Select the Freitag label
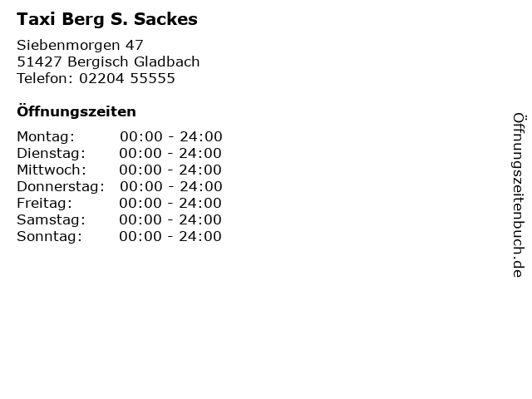The width and height of the screenshot is (532, 399). point(44,204)
